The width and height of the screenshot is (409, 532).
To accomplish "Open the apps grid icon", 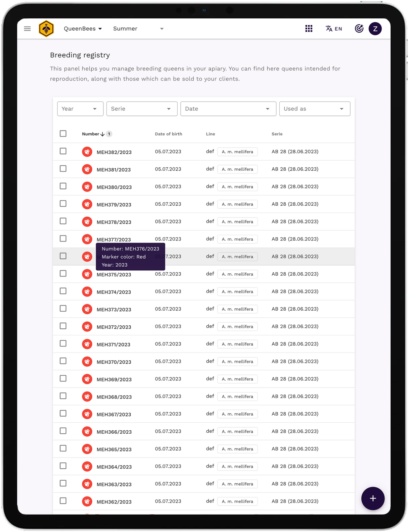I will pos(309,29).
